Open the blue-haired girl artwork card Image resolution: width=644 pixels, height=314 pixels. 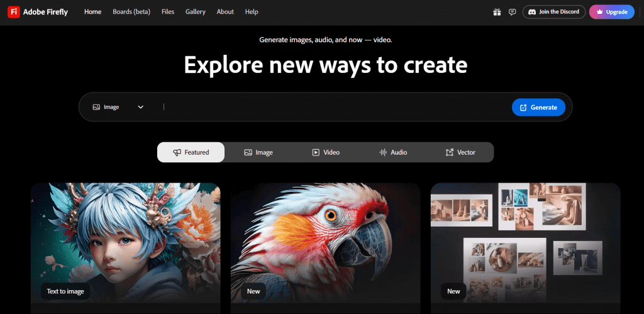[x=126, y=248]
